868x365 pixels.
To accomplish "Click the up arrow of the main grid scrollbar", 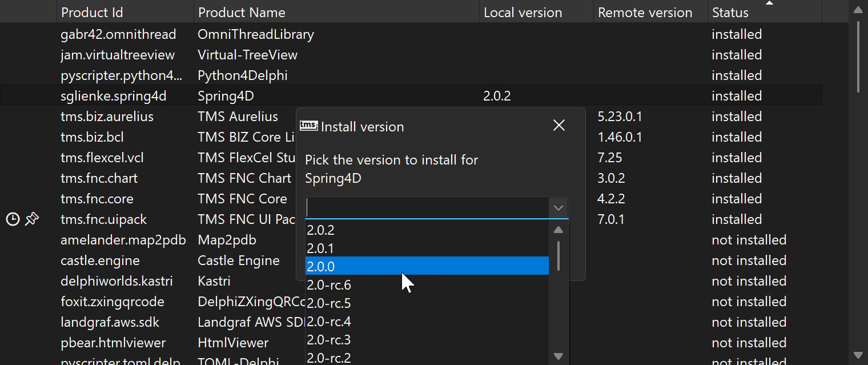I will pyautogui.click(x=858, y=9).
